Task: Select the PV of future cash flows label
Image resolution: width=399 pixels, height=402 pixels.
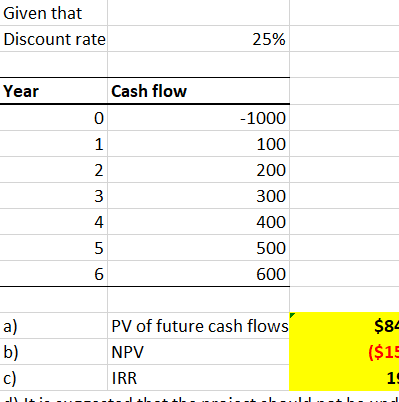Action: (x=199, y=326)
